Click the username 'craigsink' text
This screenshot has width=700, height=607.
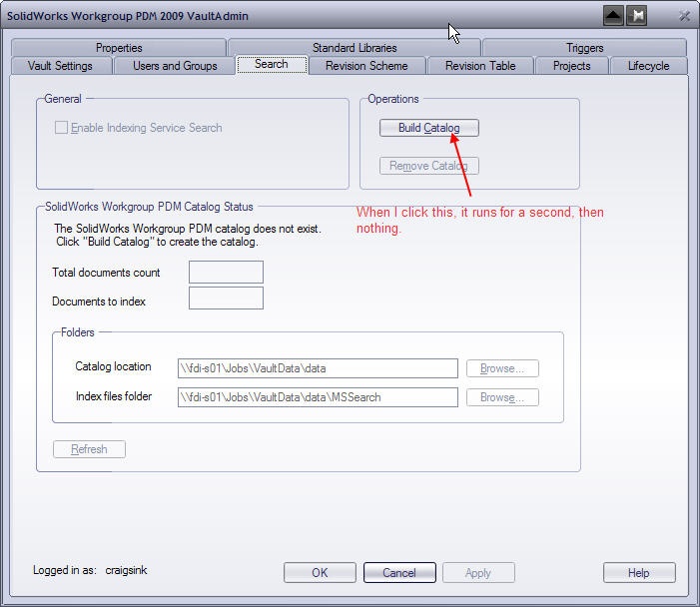126,570
